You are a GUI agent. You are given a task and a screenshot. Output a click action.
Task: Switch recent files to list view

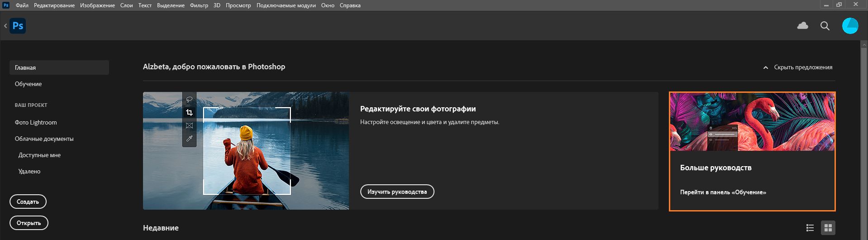click(x=810, y=228)
